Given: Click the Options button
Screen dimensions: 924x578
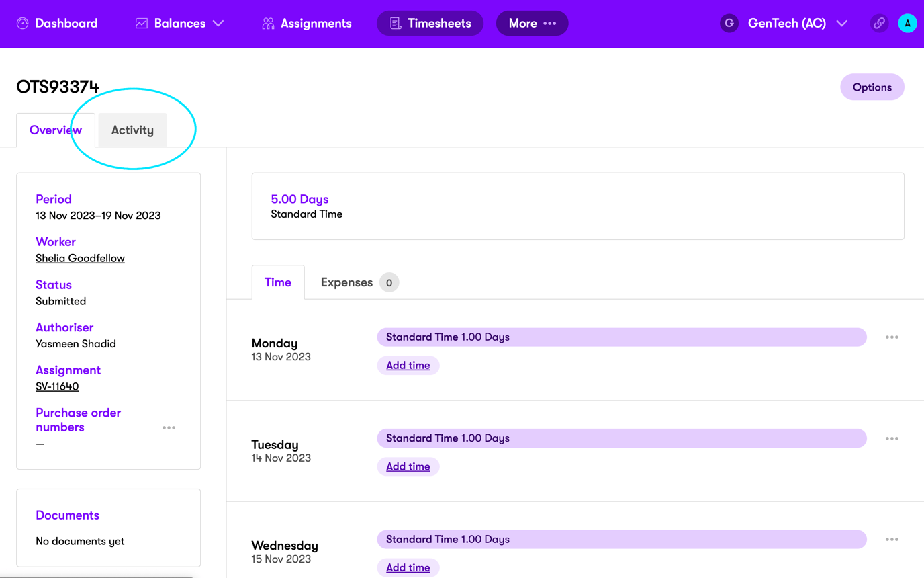Looking at the screenshot, I should tap(872, 87).
